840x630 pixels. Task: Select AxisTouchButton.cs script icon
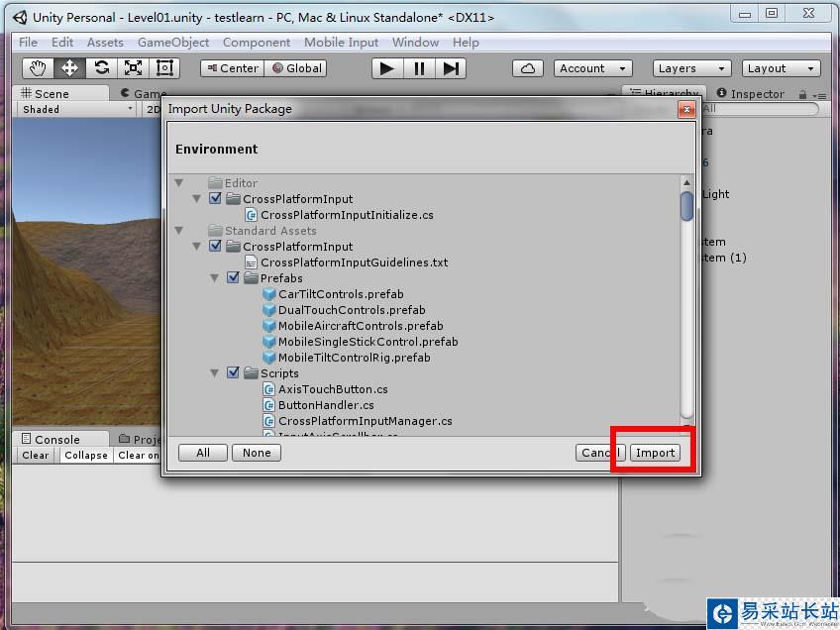click(x=268, y=389)
